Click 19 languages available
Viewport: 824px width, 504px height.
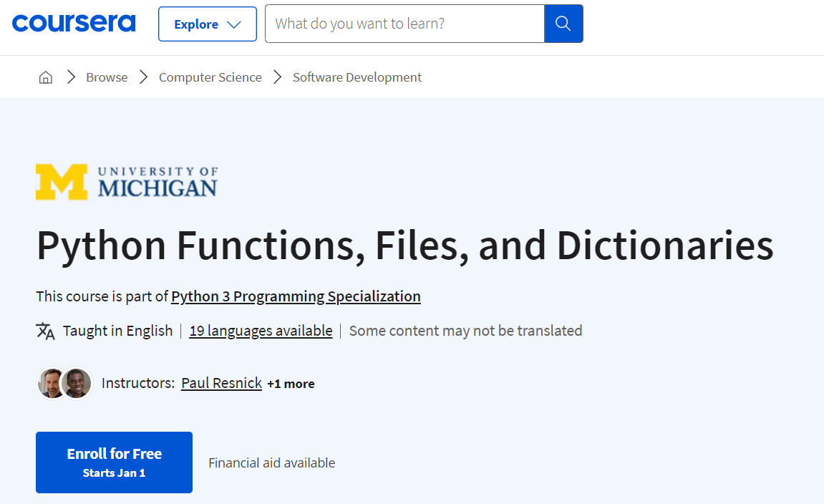tap(261, 331)
